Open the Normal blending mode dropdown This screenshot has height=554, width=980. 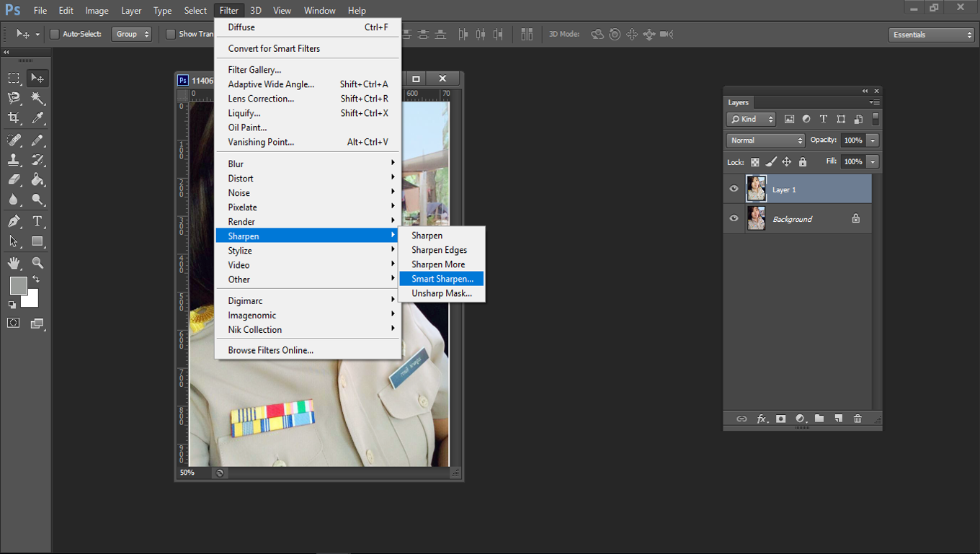click(765, 140)
